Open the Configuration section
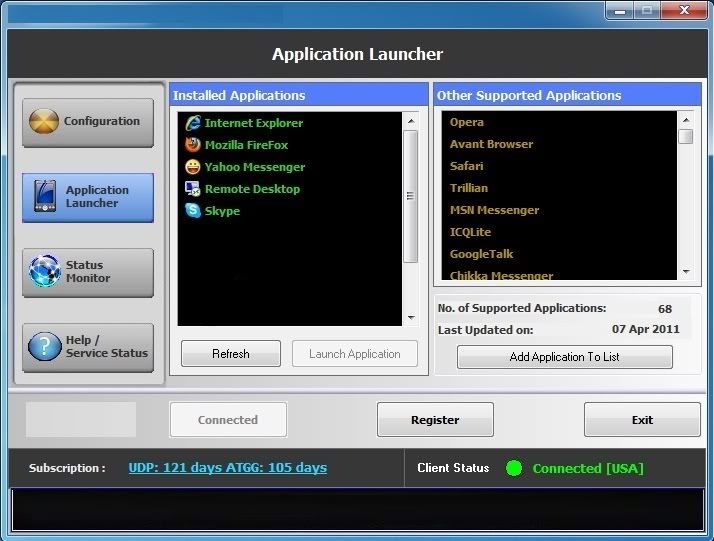714x541 pixels. pos(88,122)
